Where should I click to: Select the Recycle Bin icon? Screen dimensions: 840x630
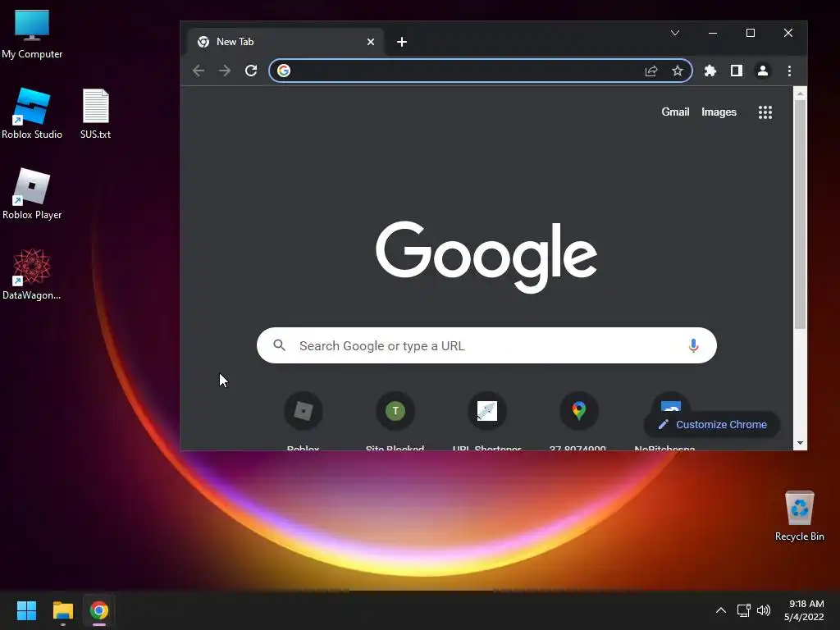pos(799,516)
